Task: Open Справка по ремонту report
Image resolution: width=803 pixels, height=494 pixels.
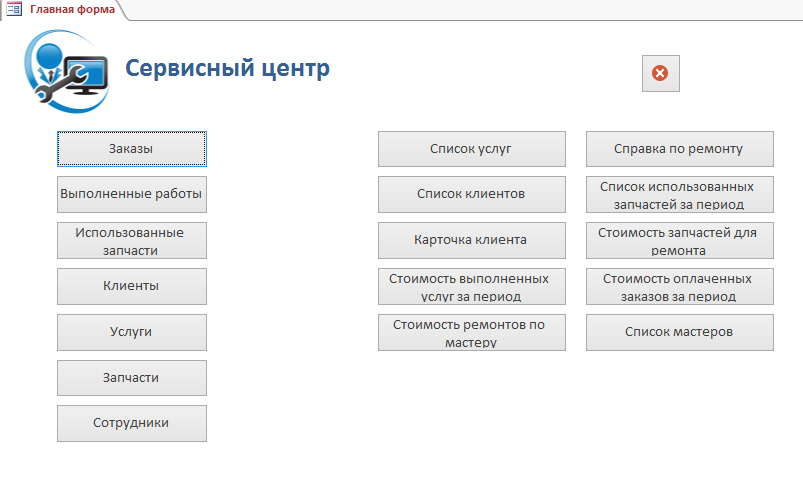Action: (679, 149)
